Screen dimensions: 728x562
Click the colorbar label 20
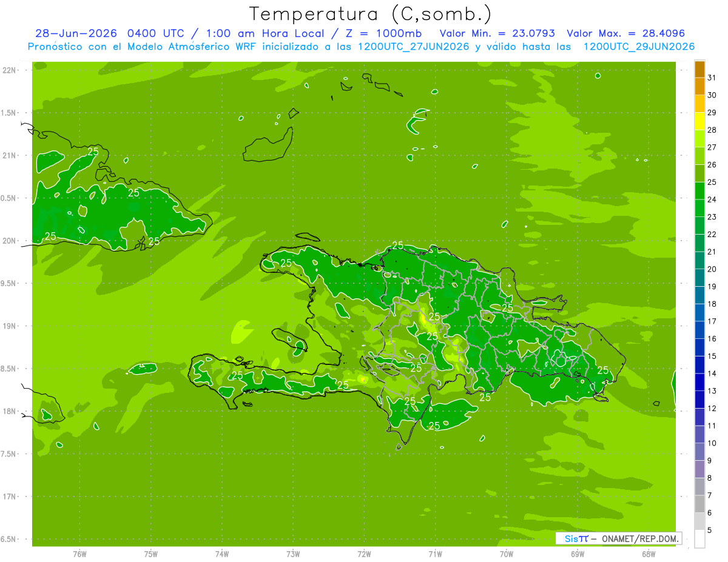click(x=712, y=269)
